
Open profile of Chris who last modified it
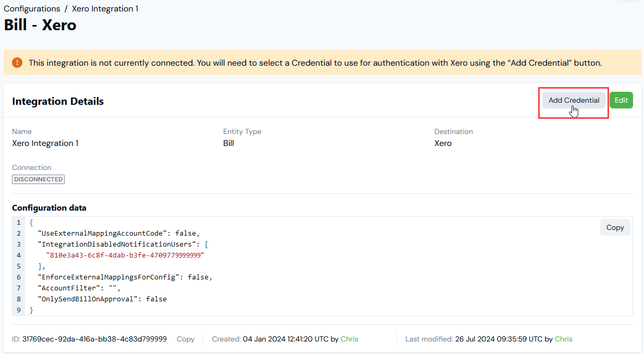563,339
